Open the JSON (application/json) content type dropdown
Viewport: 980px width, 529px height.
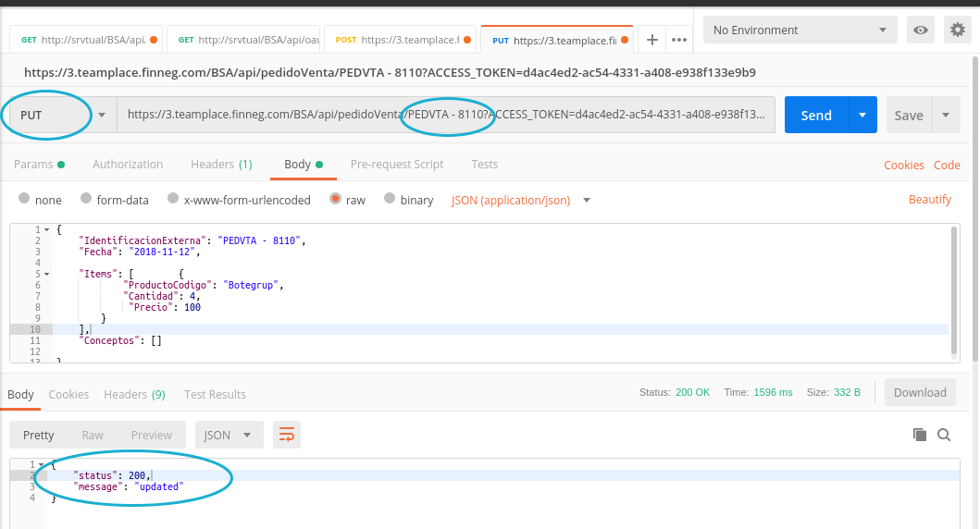click(x=520, y=200)
